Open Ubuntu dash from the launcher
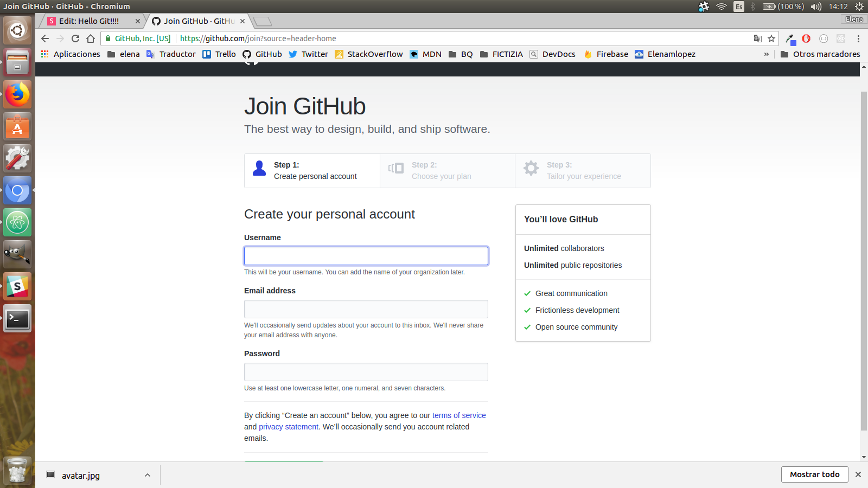 coord(17,30)
